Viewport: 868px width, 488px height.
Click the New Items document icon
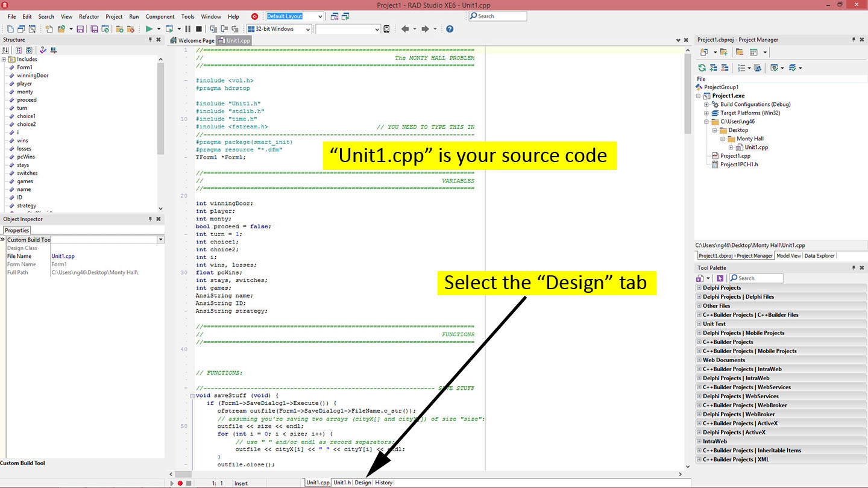49,29
